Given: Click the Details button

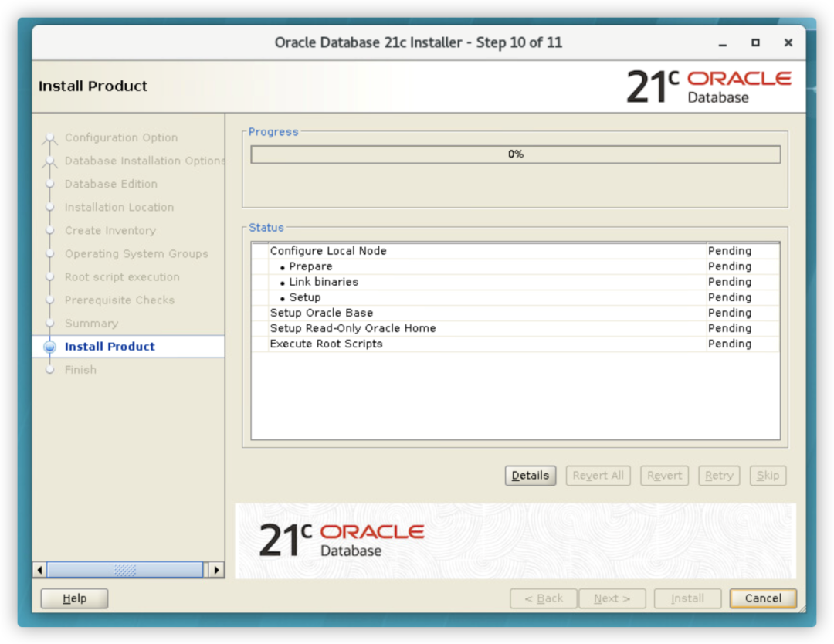Looking at the screenshot, I should [x=530, y=476].
